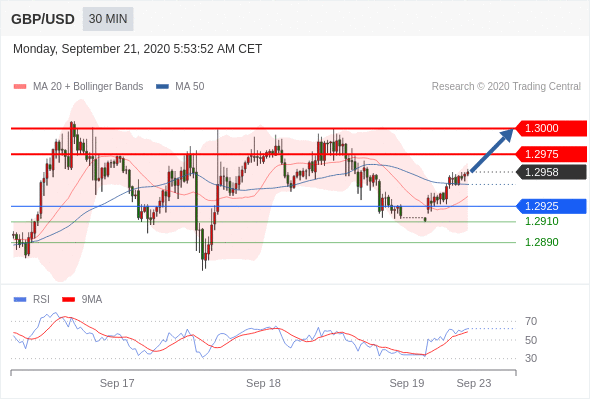Click the 30 MIN timeframe button
Viewport: 590px width, 400px height.
point(108,19)
